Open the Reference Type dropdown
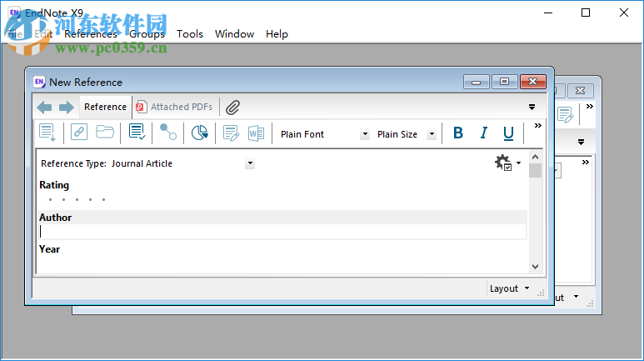 point(250,163)
